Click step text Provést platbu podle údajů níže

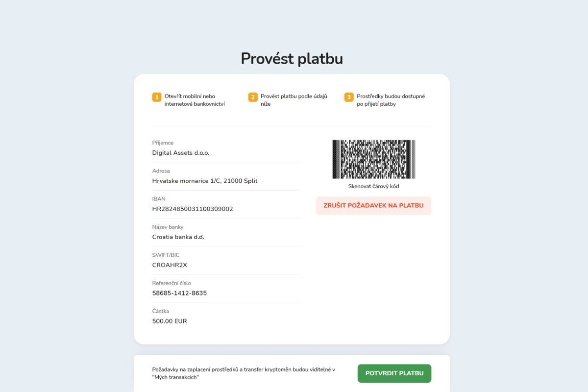[x=294, y=100]
